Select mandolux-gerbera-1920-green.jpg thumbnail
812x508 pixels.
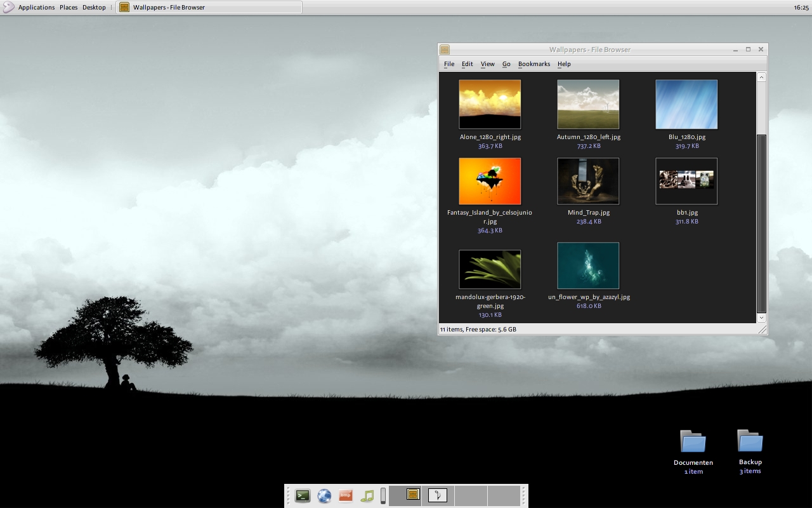click(490, 269)
